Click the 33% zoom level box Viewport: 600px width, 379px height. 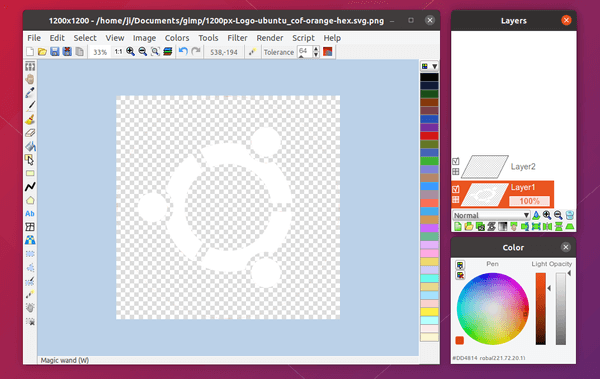coord(100,52)
